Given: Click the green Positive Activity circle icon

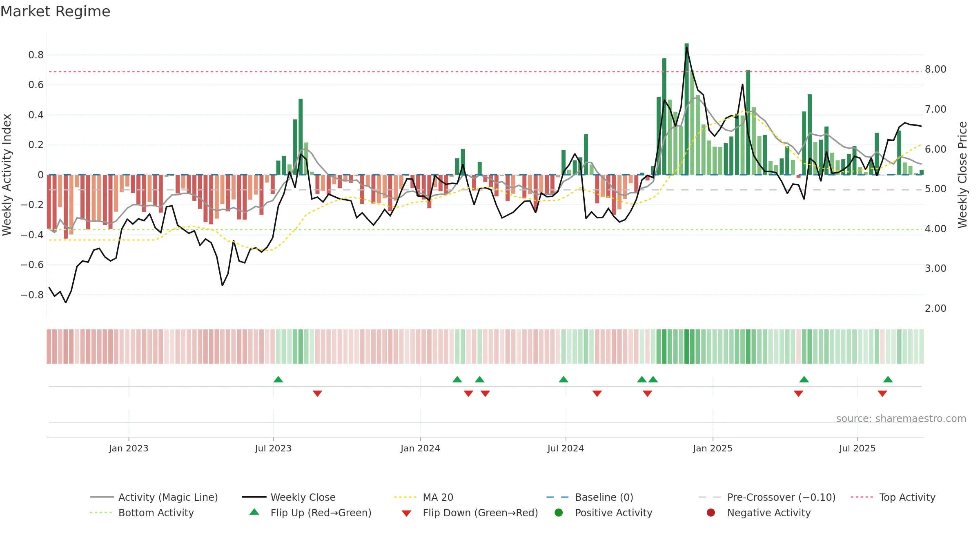Looking at the screenshot, I should point(559,513).
